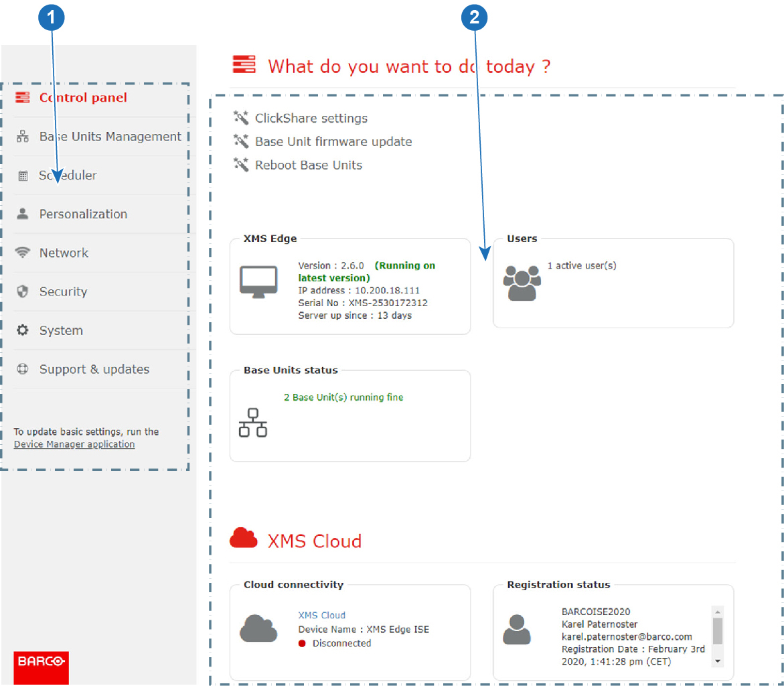
Task: Click the gray Cloud connectivity cloud icon
Action: pyautogui.click(x=258, y=628)
